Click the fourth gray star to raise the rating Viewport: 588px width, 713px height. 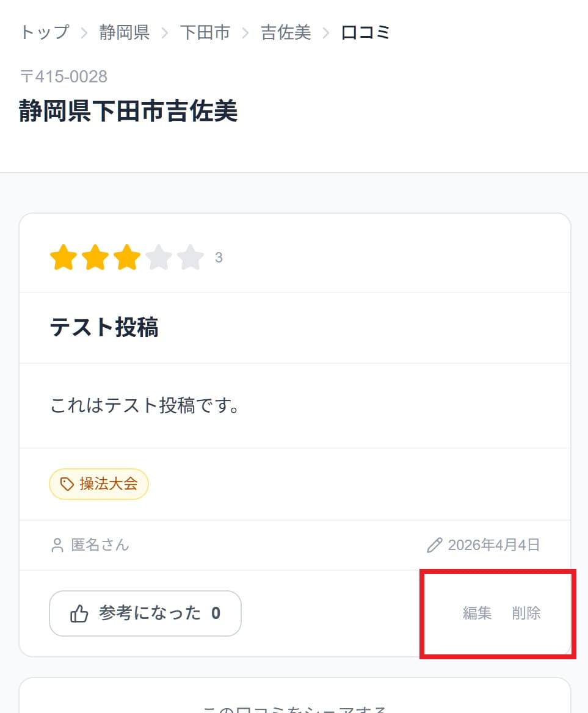(x=159, y=257)
